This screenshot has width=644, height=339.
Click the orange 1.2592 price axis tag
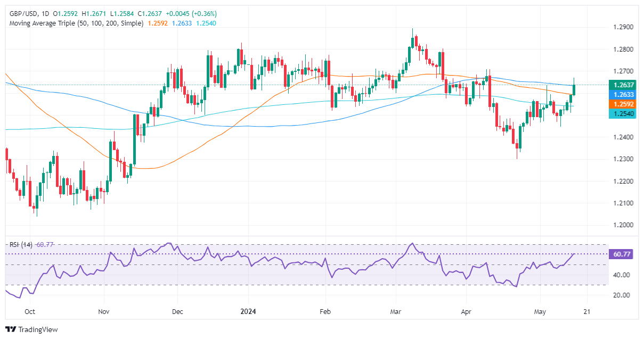coord(625,104)
